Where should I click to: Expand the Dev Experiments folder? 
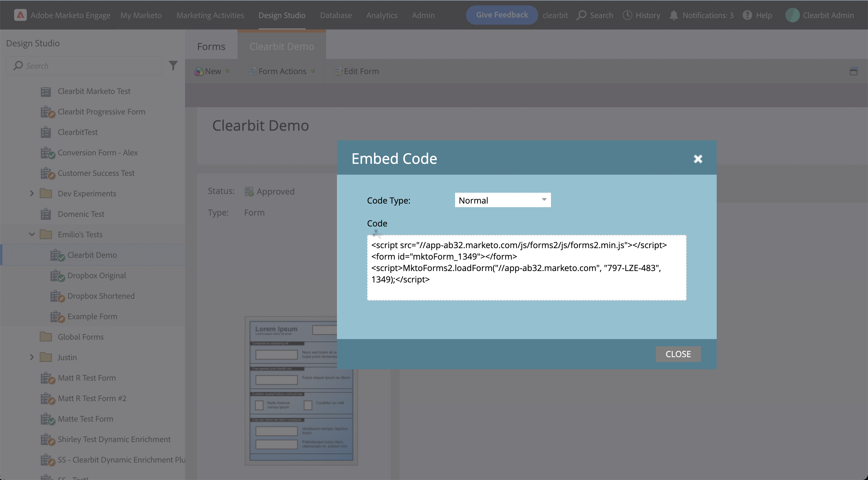point(32,194)
